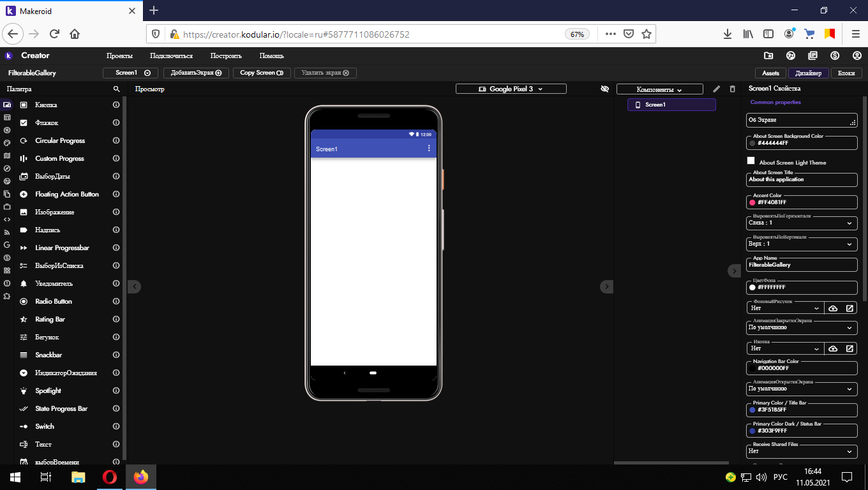Screen dimensions: 868x490
Task: Upload a background image via cloud icon
Action: pos(833,308)
